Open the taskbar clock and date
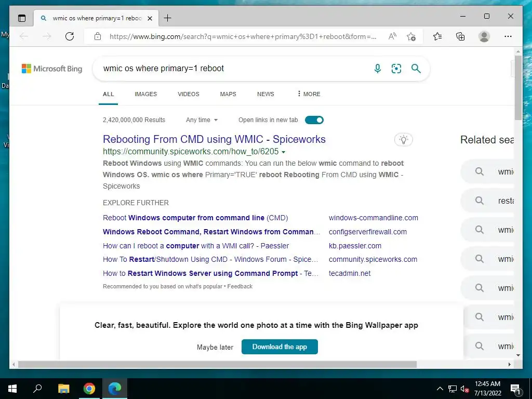Image resolution: width=532 pixels, height=399 pixels. tap(487, 389)
